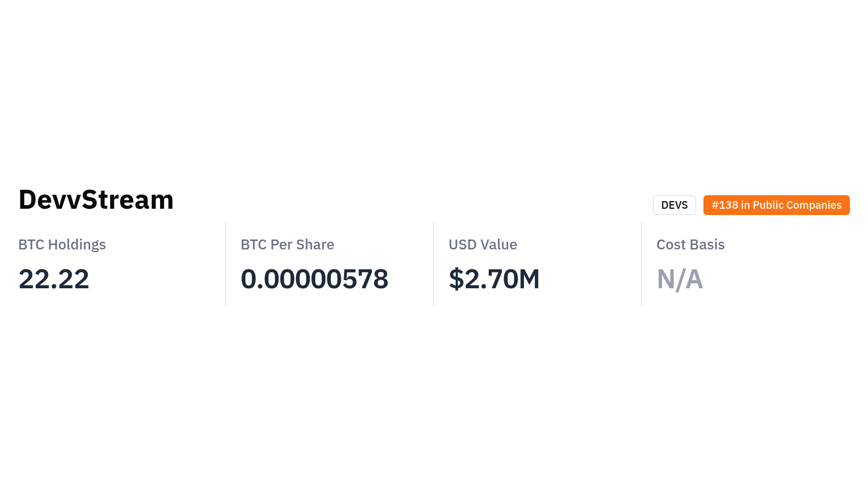The height and width of the screenshot is (488, 868).
Task: Select the USD Value label
Action: point(482,244)
